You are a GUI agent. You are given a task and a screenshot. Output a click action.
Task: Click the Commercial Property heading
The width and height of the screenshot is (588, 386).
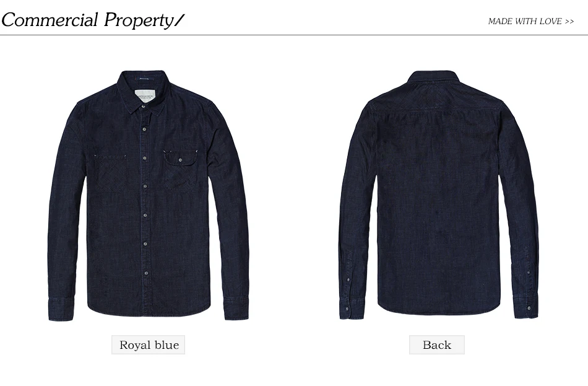93,20
